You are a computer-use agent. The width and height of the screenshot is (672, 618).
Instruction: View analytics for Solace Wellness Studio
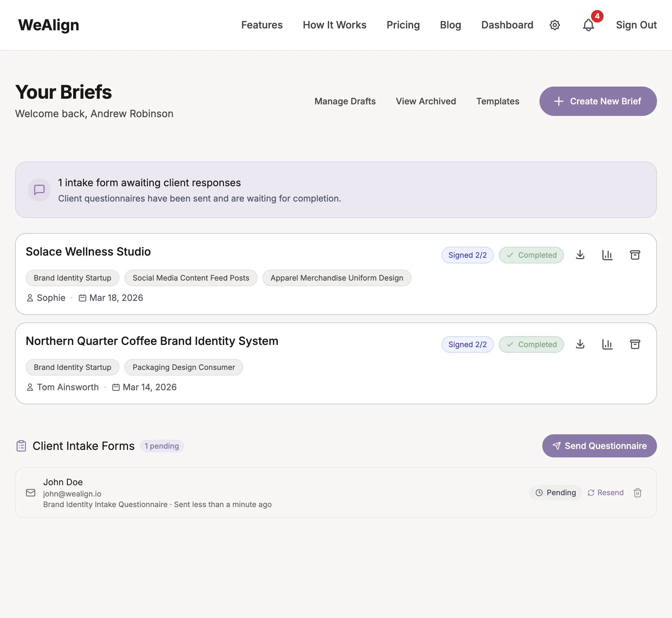point(608,255)
